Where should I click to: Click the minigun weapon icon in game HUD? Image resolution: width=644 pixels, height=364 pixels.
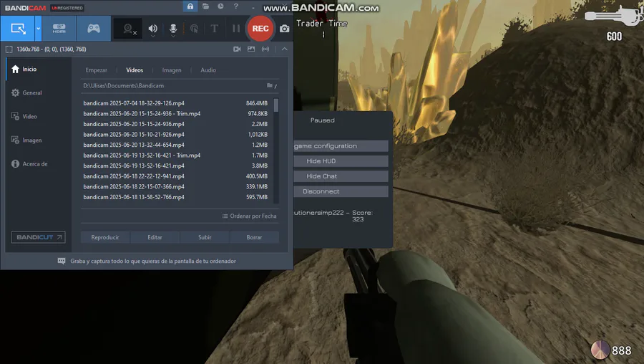click(614, 16)
